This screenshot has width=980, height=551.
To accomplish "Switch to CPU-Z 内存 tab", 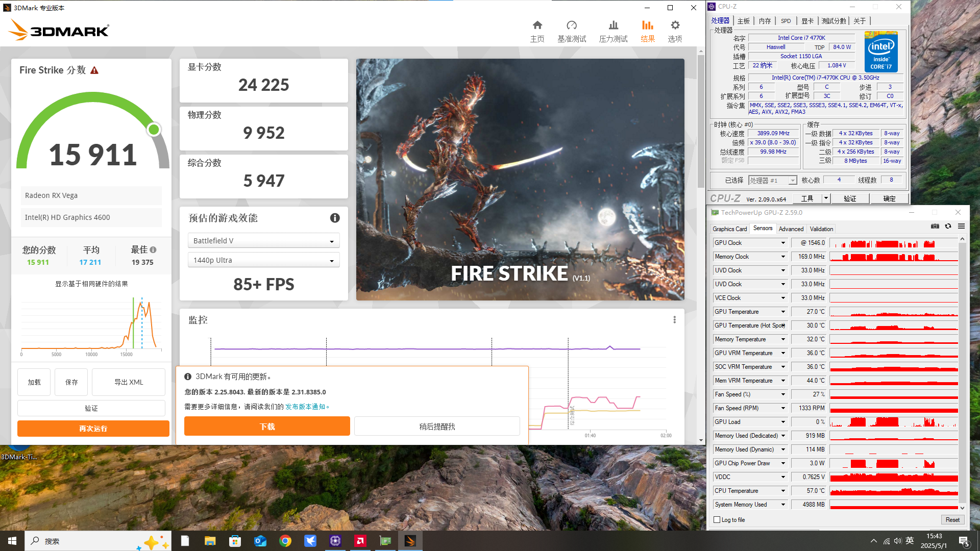I will click(765, 21).
